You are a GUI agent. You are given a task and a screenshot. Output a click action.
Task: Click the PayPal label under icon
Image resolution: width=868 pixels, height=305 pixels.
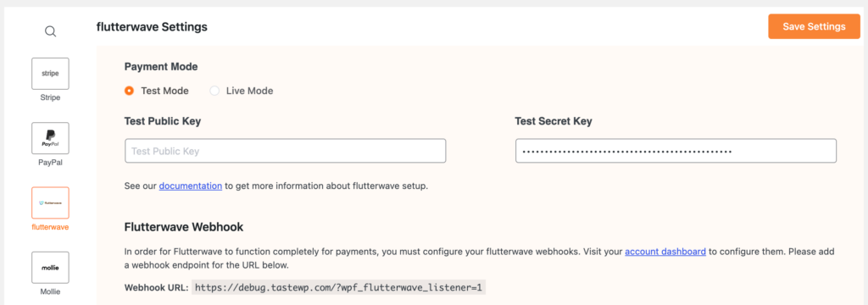pos(50,163)
